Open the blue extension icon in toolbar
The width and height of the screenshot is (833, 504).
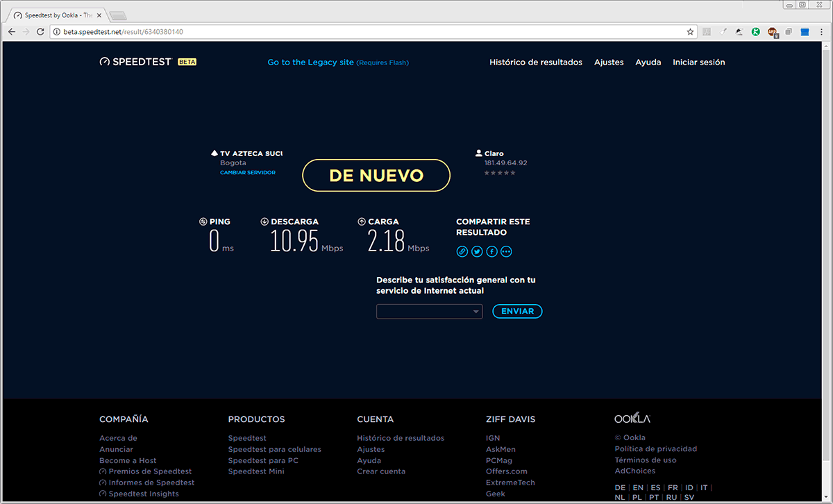[805, 32]
